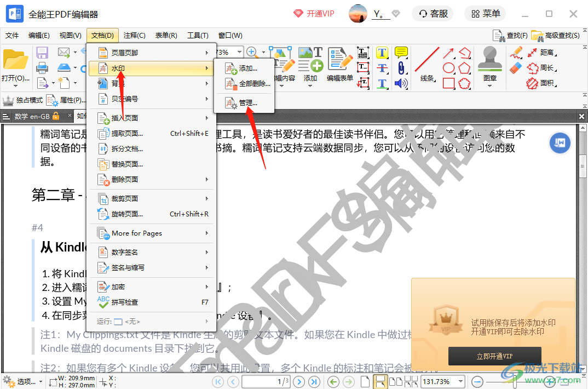The image size is (588, 389).
Task: Toggle 独占模式 exclusive mode
Action: (22, 100)
